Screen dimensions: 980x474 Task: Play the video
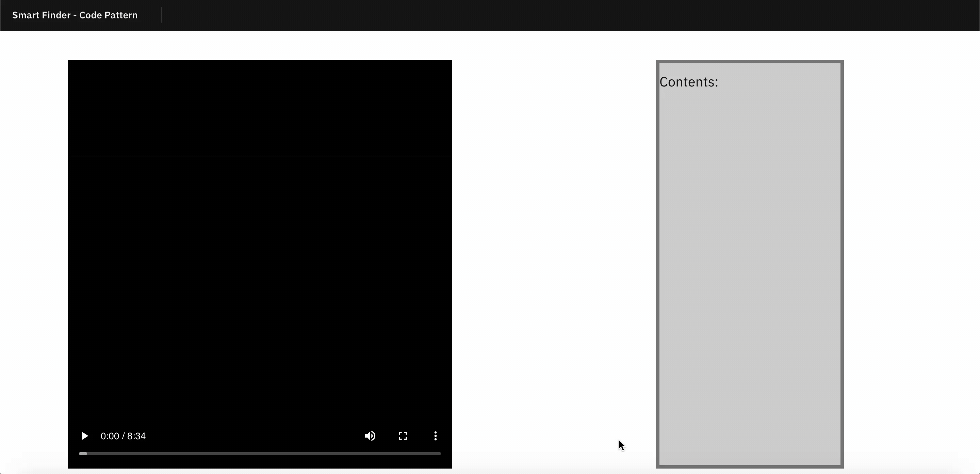click(84, 436)
